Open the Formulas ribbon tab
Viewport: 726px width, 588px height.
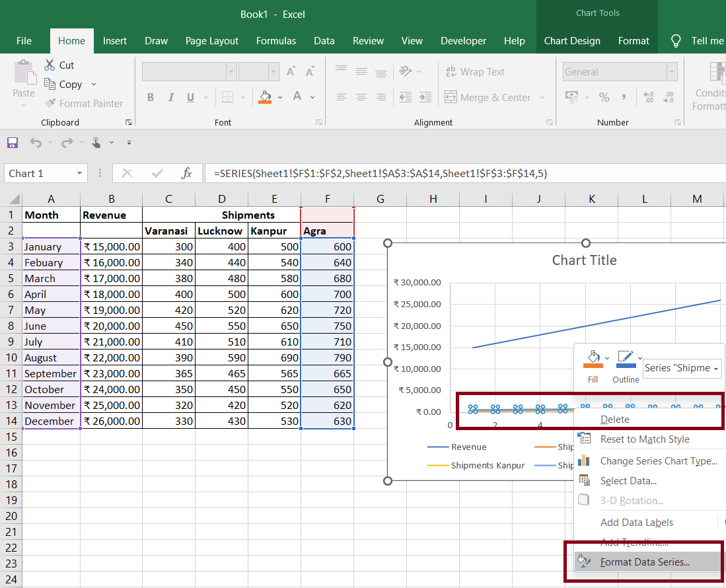coord(276,40)
